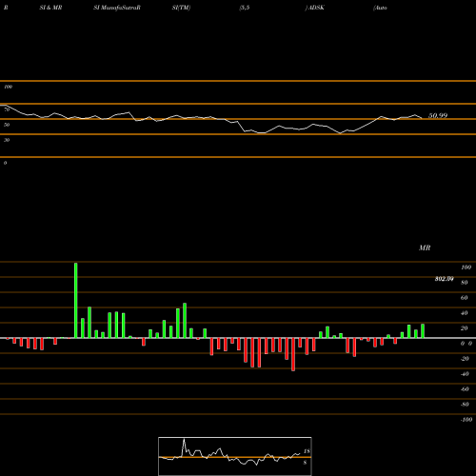Click the tallest green histogram bar

76,300
